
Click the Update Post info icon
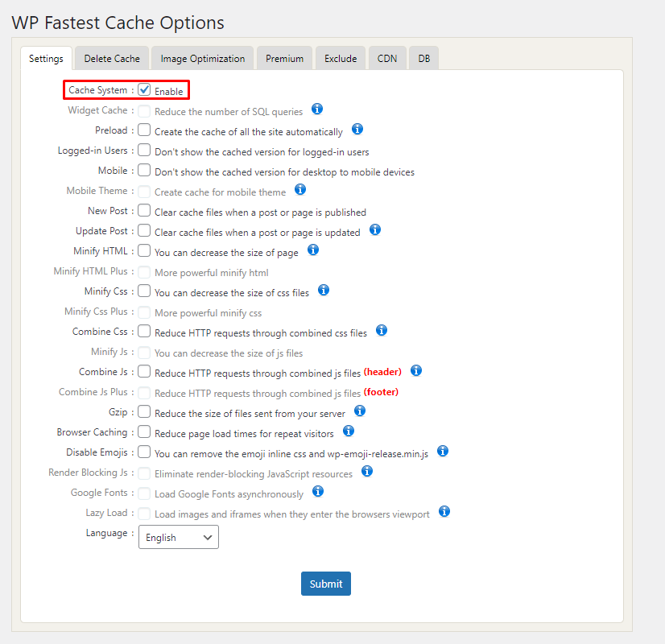click(x=374, y=229)
